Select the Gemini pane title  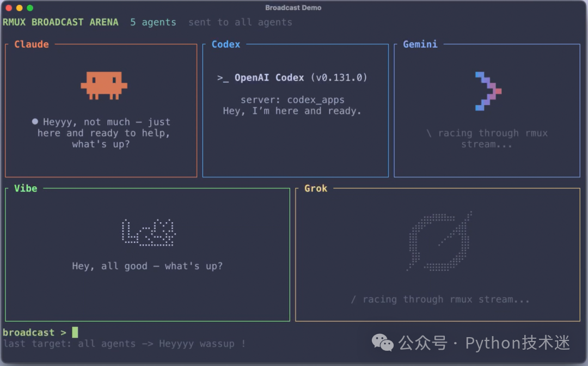pos(420,44)
